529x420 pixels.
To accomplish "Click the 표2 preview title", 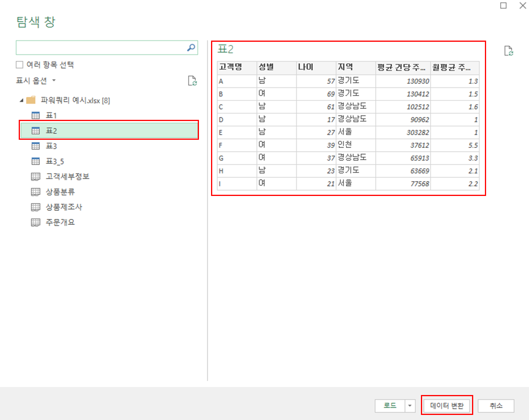I will [225, 49].
